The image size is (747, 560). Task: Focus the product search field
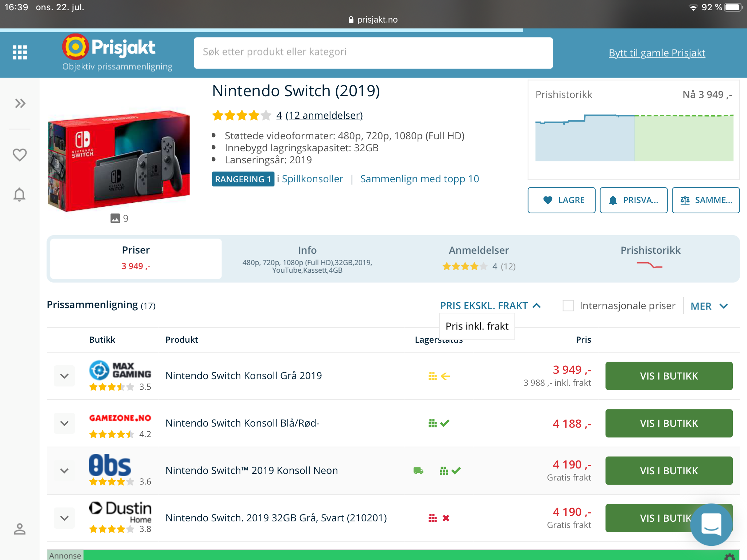point(373,52)
